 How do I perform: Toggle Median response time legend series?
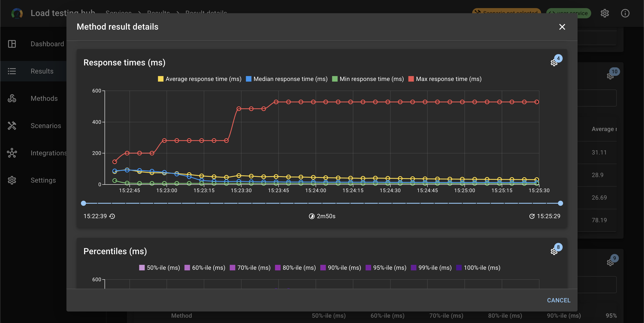pos(286,79)
